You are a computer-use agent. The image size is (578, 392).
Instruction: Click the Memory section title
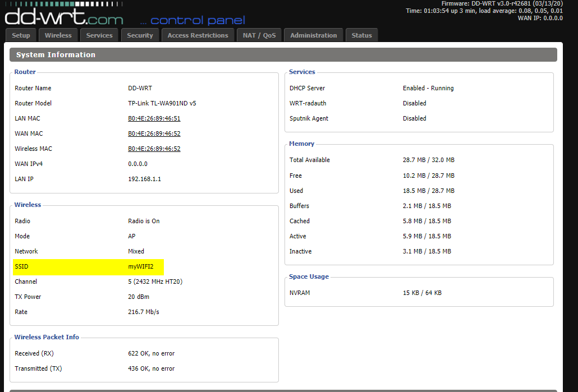point(301,144)
